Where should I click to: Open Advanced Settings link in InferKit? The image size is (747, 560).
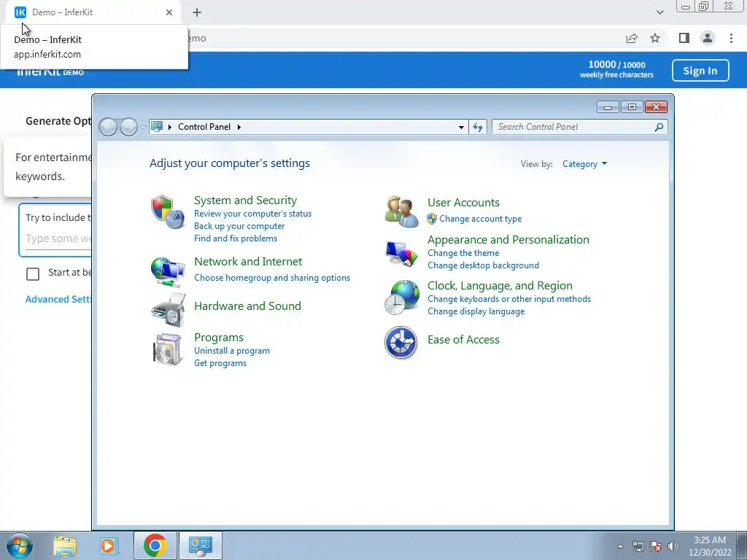coord(58,299)
